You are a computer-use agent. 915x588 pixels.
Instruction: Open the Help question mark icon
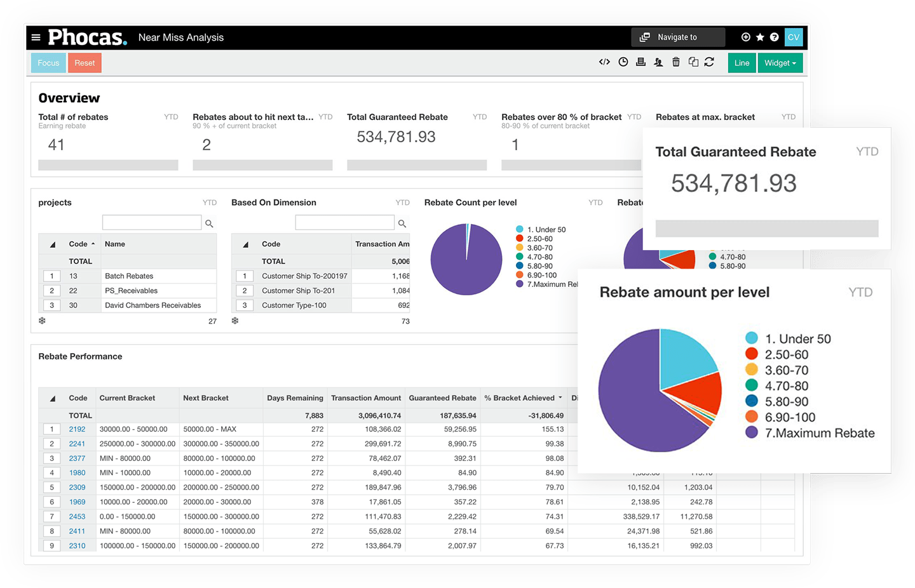tap(774, 37)
